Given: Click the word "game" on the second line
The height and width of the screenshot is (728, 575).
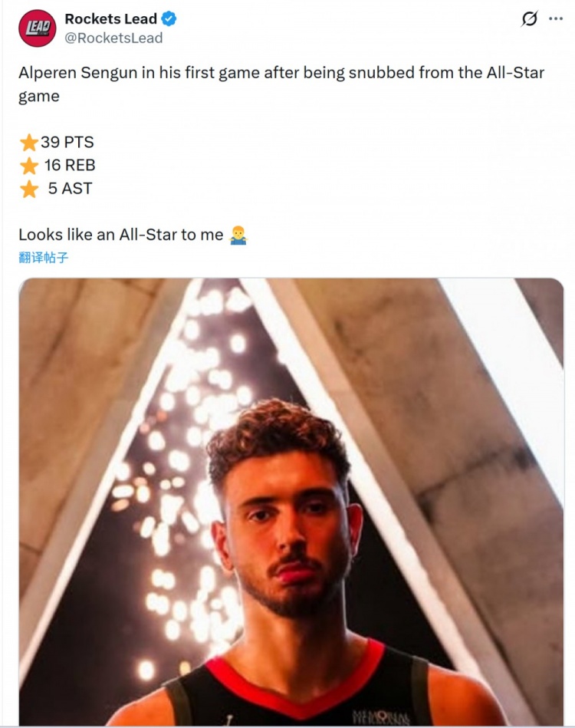Looking at the screenshot, I should [39, 97].
